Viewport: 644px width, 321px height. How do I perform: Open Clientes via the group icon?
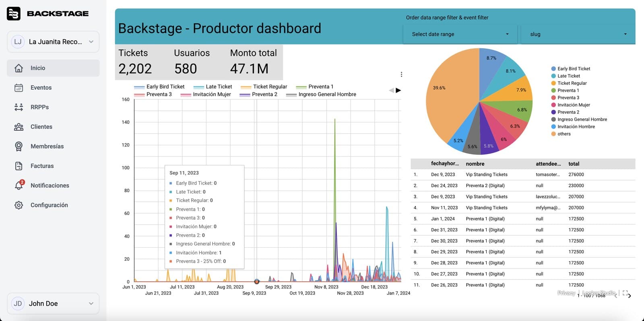pos(19,127)
